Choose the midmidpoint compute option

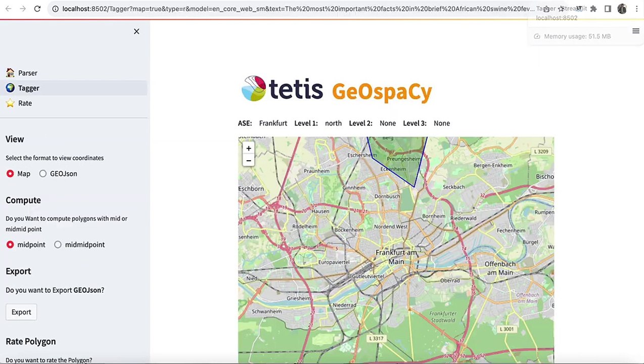58,244
